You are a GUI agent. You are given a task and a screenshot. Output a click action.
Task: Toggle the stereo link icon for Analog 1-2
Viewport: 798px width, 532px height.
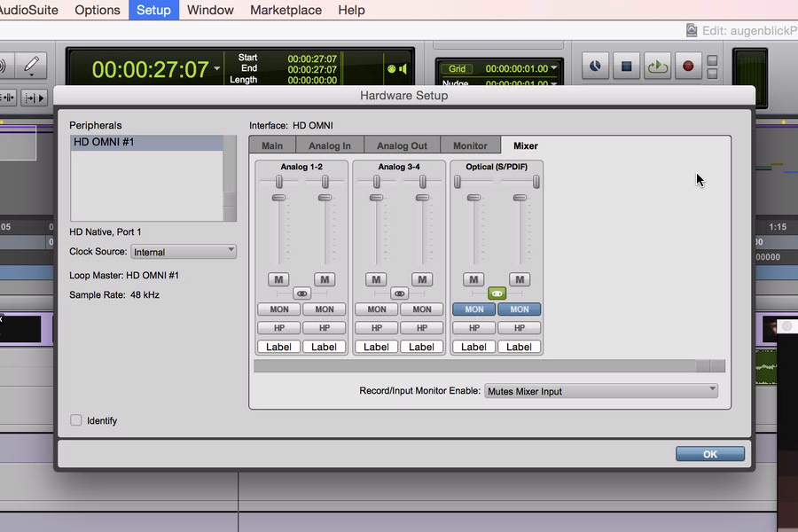[301, 293]
